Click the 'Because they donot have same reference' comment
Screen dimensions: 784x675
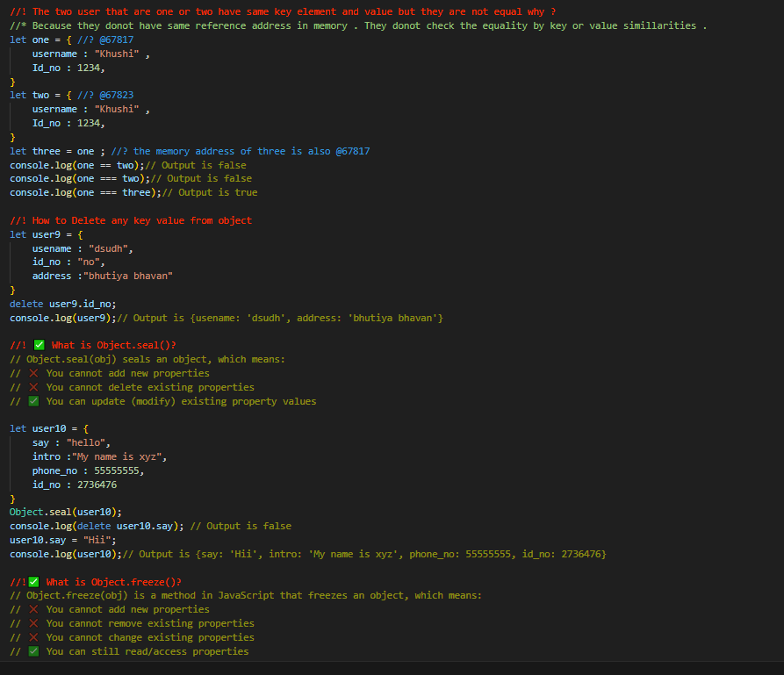[x=358, y=26]
